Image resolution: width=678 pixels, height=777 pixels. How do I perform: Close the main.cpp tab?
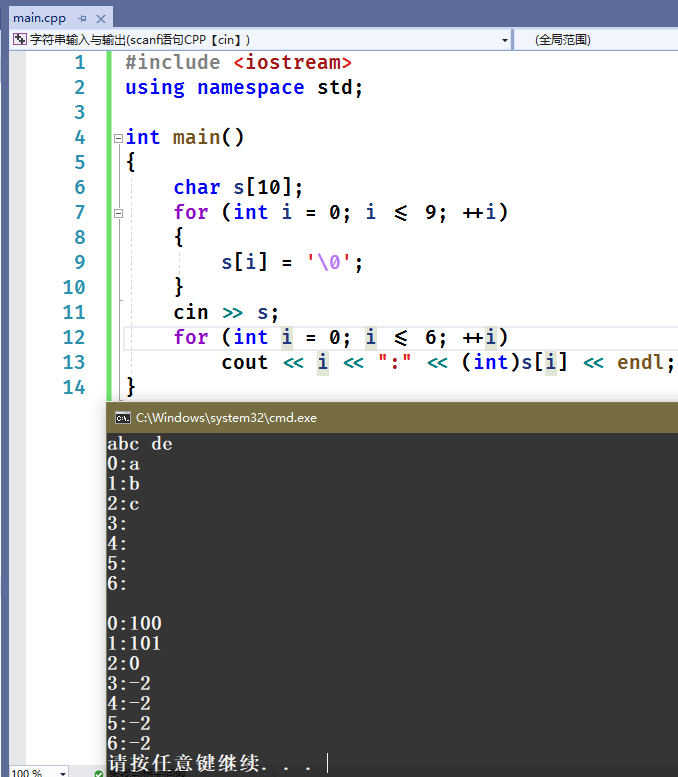101,19
